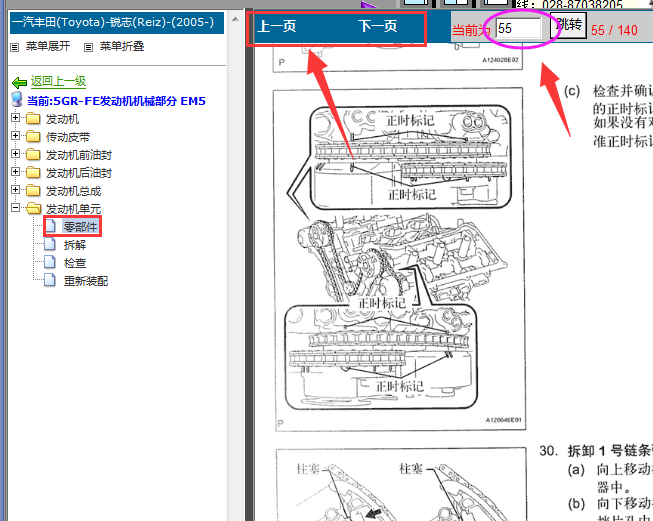Select the 传动皮带 folder icon
This screenshot has width=653, height=521.
pyautogui.click(x=33, y=137)
